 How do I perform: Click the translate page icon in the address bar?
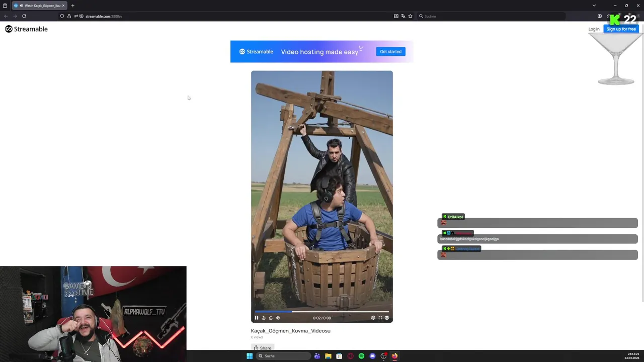click(403, 16)
